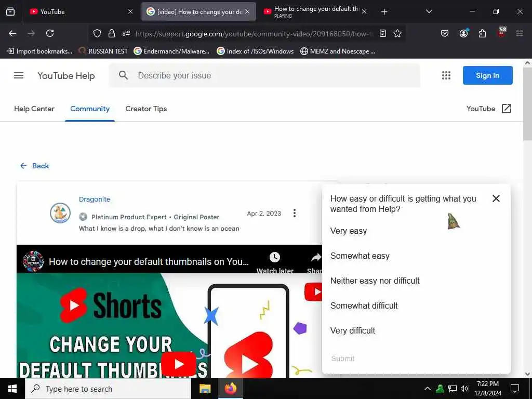The height and width of the screenshot is (399, 532).
Task: Click the extension icon with 58 badge
Action: (501, 32)
